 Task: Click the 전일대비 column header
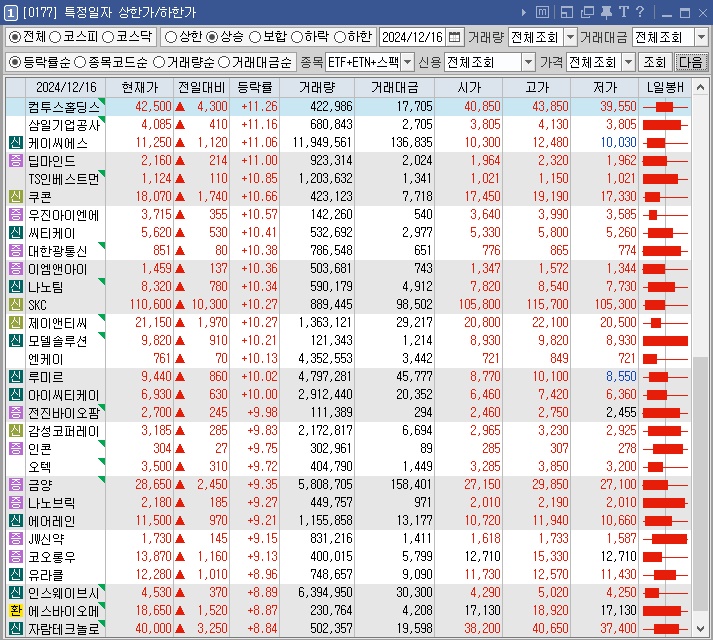201,87
